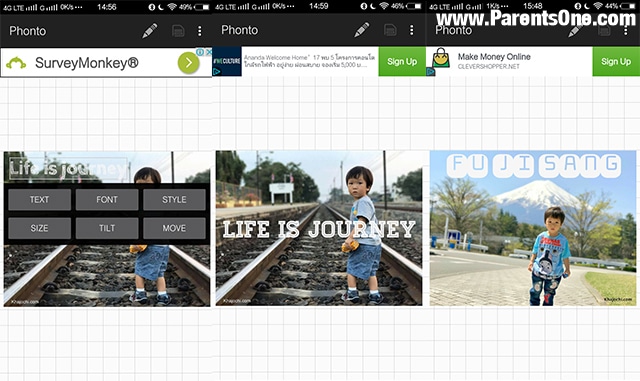Screen dimensions: 640x381
Task: Open the overflow menu in the left Phonto screen
Action: pos(200,31)
